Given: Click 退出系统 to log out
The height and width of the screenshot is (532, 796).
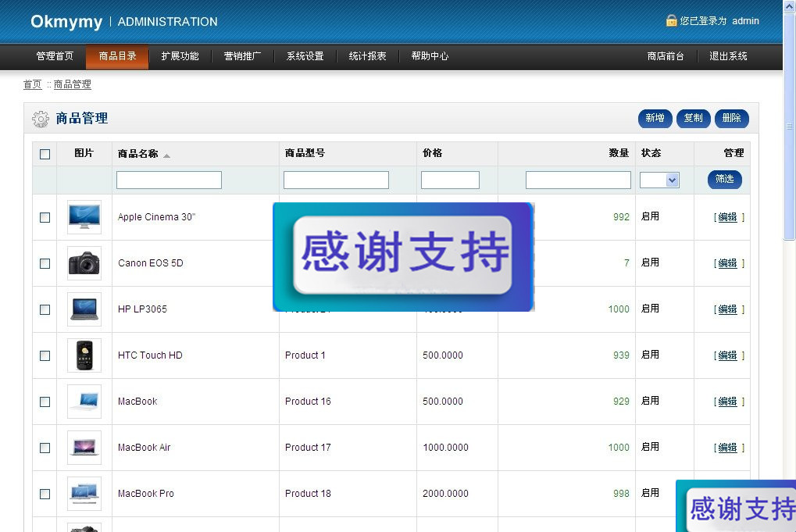Looking at the screenshot, I should click(728, 55).
